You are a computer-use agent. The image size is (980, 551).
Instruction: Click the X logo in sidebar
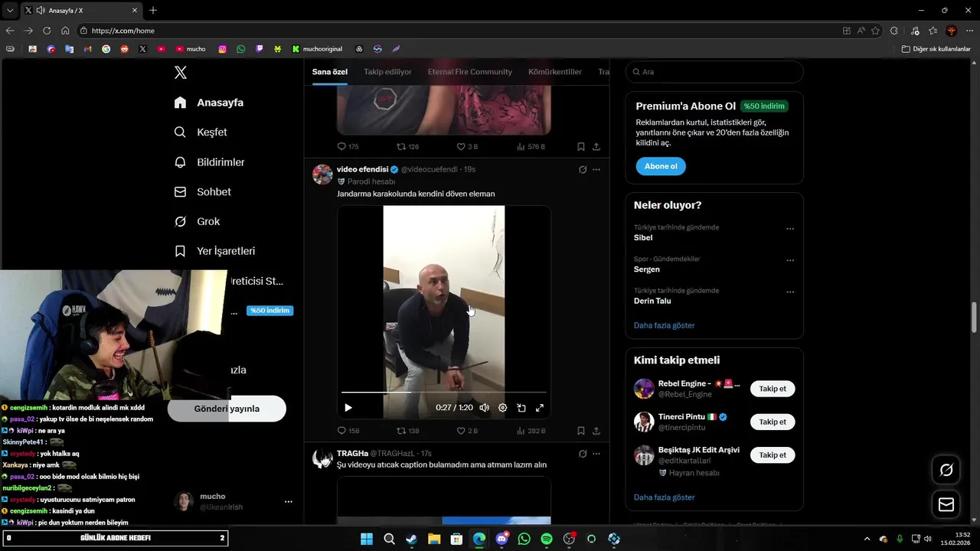coord(180,73)
